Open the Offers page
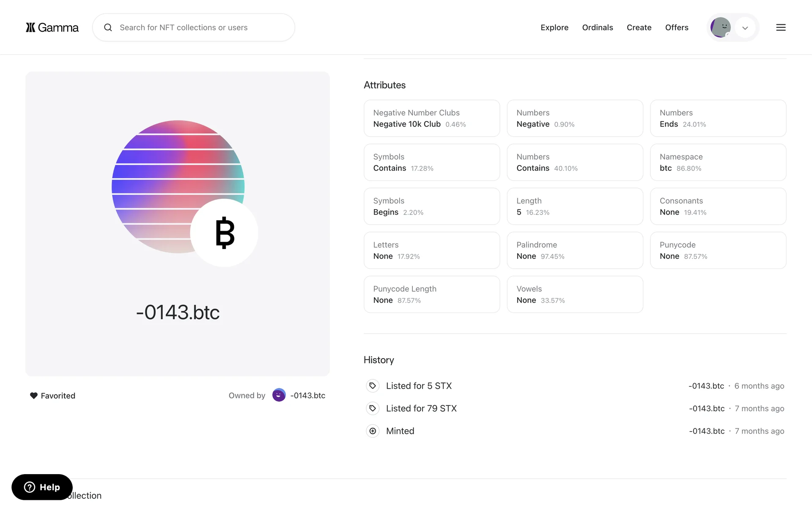The height and width of the screenshot is (508, 812). pyautogui.click(x=676, y=28)
